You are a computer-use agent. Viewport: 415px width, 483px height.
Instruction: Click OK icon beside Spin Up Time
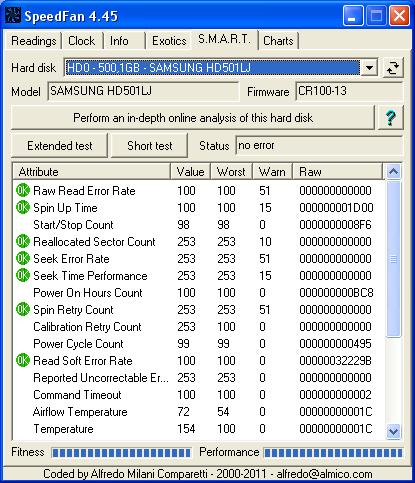23,207
